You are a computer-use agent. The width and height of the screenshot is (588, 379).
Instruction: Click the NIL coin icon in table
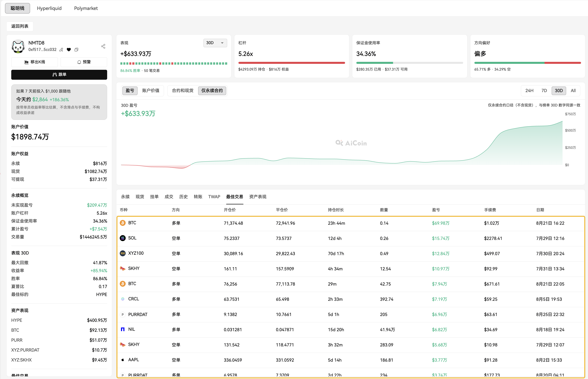123,330
